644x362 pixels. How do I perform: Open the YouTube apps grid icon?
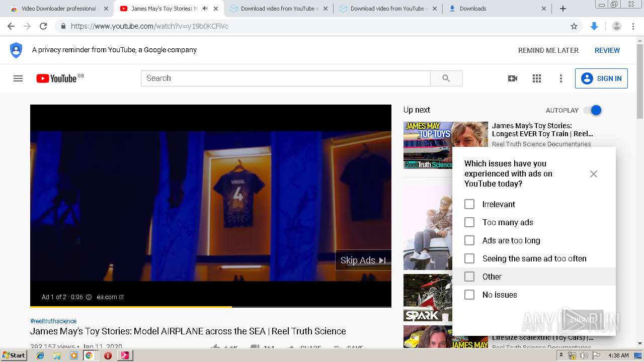[x=537, y=78]
